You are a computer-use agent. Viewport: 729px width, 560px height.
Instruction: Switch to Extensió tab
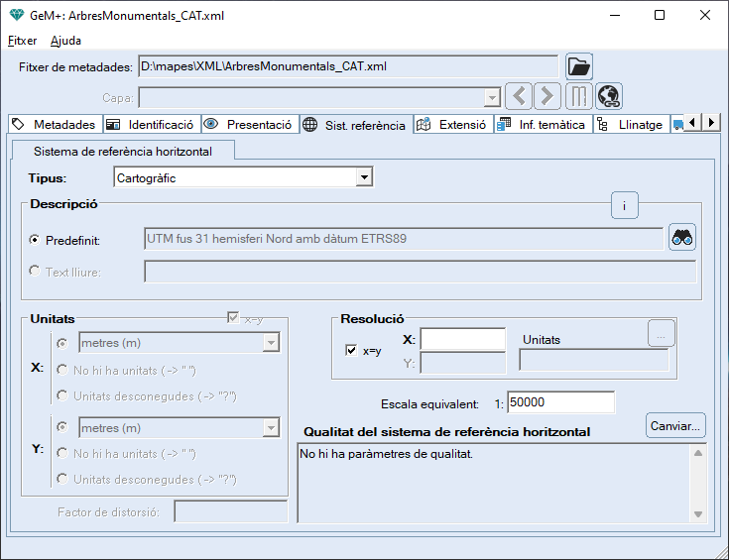(x=453, y=124)
